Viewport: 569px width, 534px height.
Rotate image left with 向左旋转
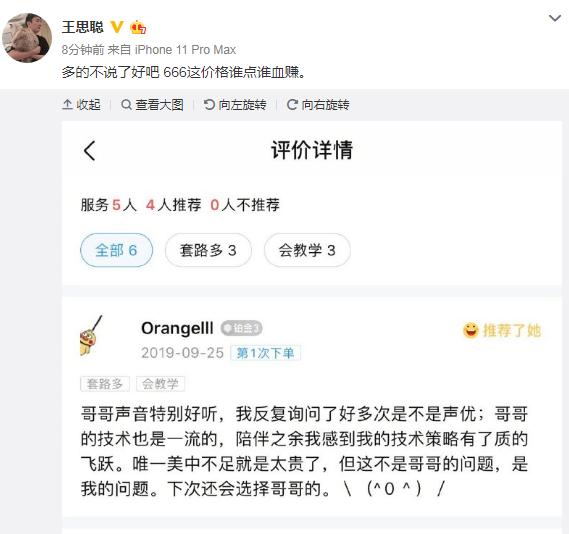(235, 105)
